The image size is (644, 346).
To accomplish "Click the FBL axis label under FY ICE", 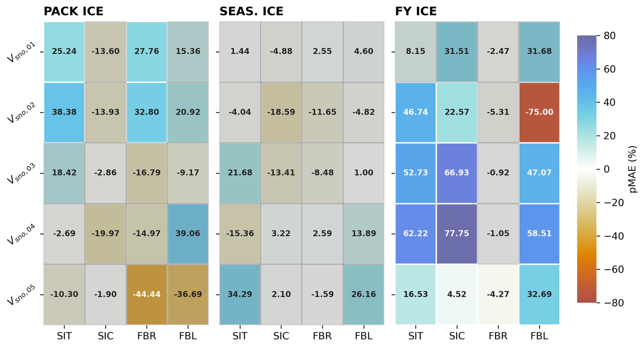I will pyautogui.click(x=539, y=336).
